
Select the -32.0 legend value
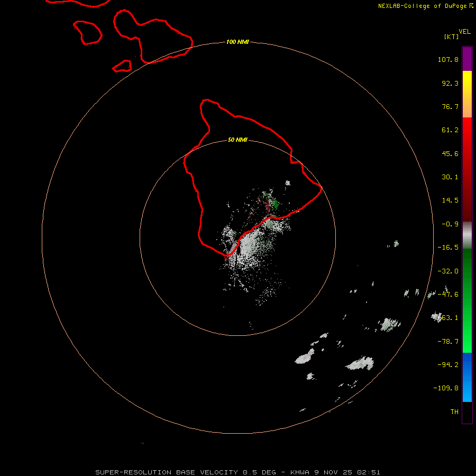(448, 271)
